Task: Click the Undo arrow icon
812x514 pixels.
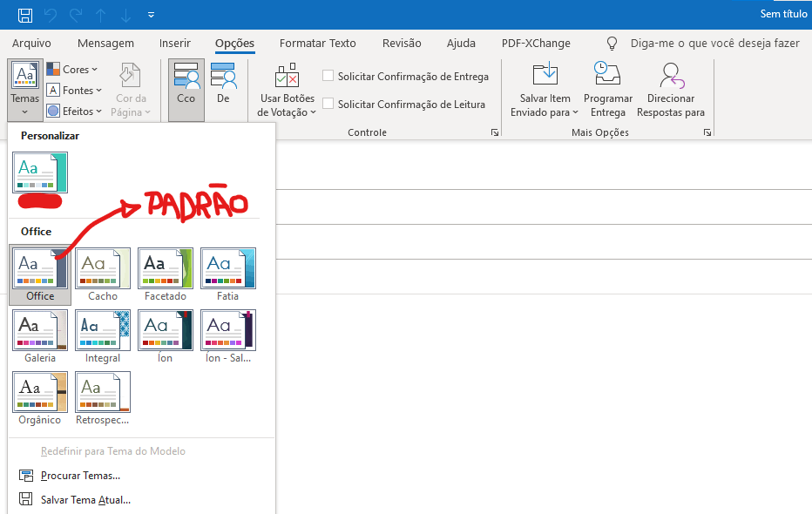Action: click(51, 15)
